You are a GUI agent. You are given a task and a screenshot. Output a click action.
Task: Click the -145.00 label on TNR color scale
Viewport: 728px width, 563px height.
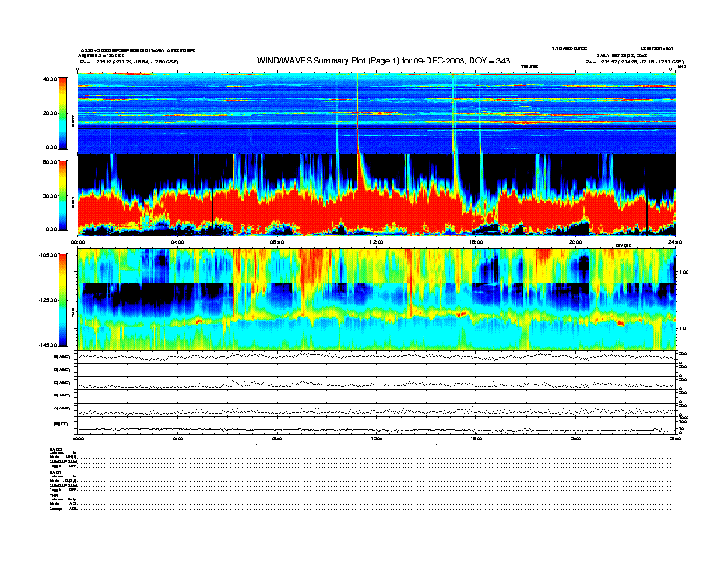pyautogui.click(x=49, y=345)
